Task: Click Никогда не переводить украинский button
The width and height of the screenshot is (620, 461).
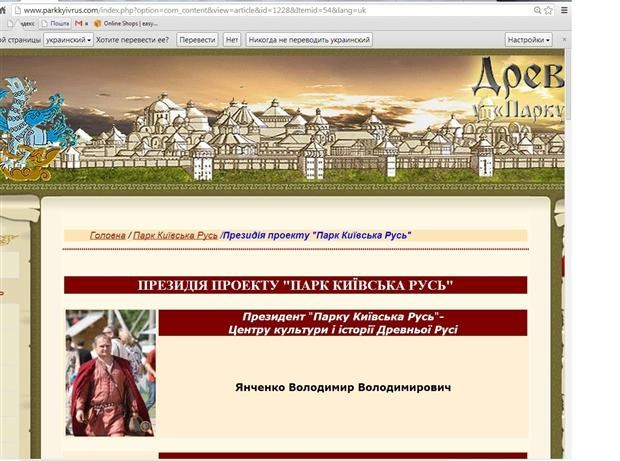Action: tap(310, 40)
